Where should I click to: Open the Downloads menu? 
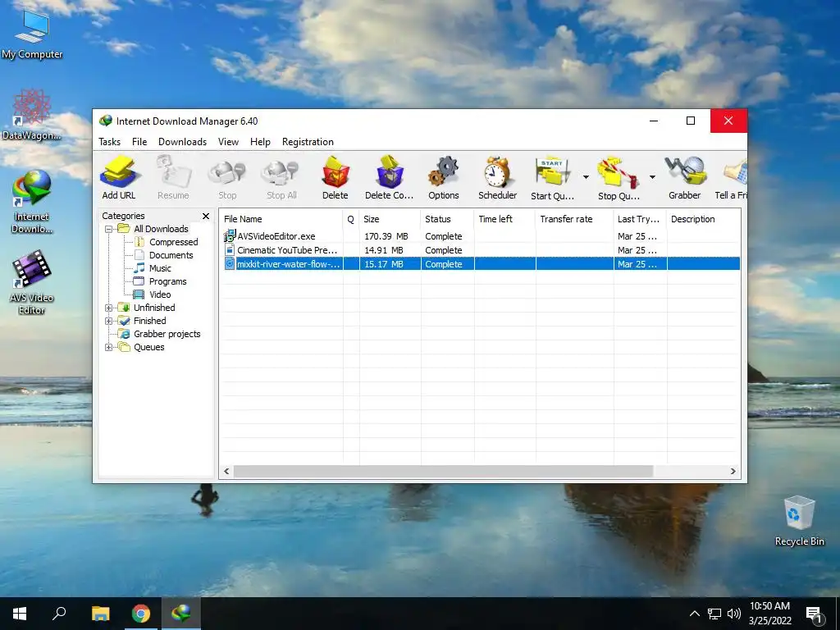point(182,142)
